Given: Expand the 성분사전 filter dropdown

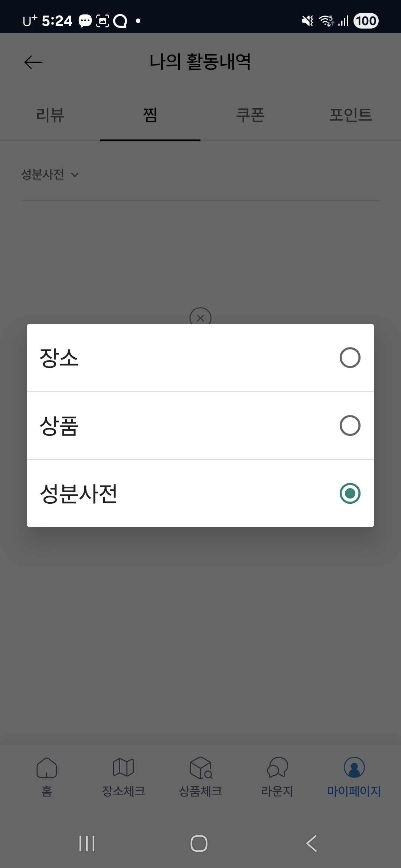Looking at the screenshot, I should pos(43,174).
